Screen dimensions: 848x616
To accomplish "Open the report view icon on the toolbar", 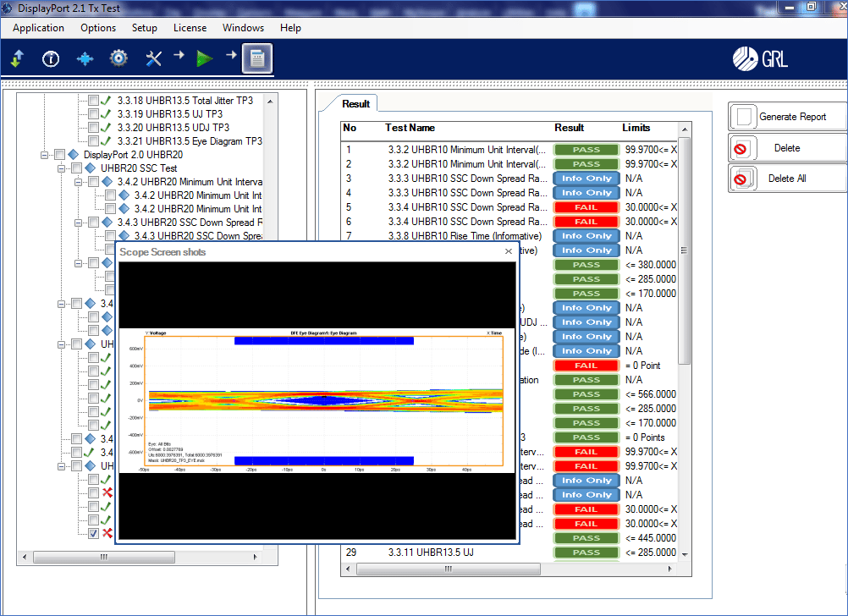I will [x=256, y=58].
